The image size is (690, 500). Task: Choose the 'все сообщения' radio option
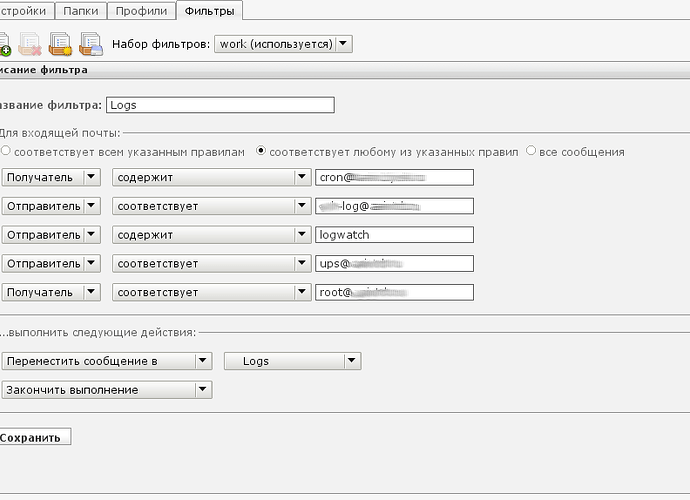pyautogui.click(x=531, y=151)
